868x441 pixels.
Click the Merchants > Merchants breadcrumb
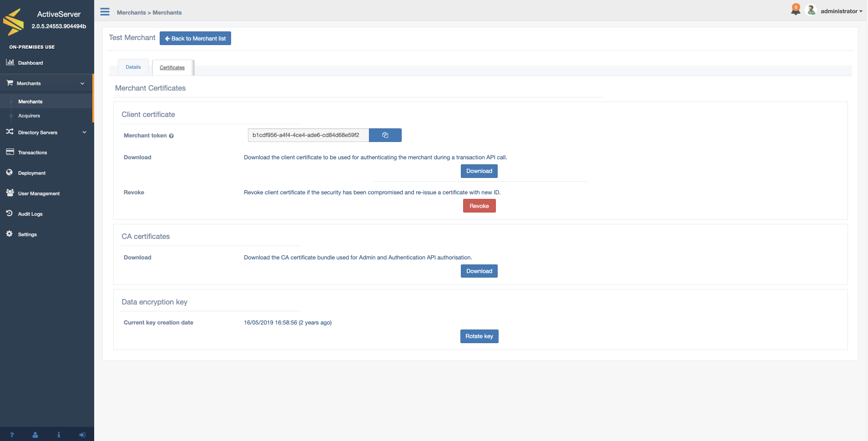pos(149,13)
